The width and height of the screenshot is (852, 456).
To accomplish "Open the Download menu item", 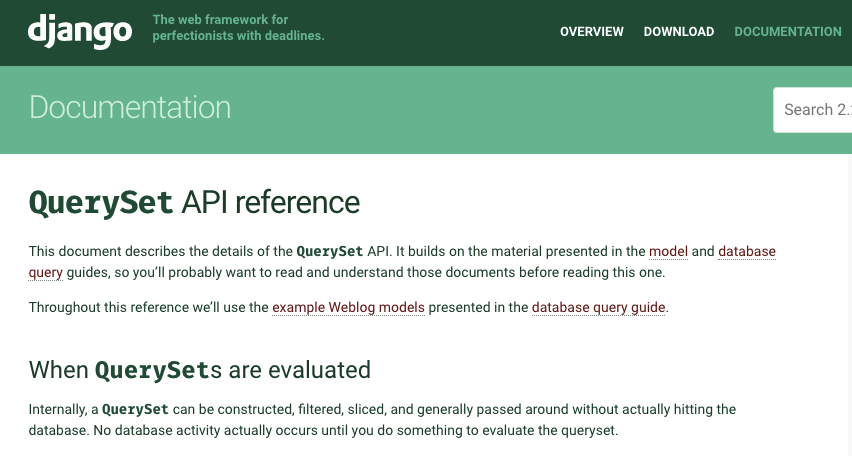I will pos(679,32).
